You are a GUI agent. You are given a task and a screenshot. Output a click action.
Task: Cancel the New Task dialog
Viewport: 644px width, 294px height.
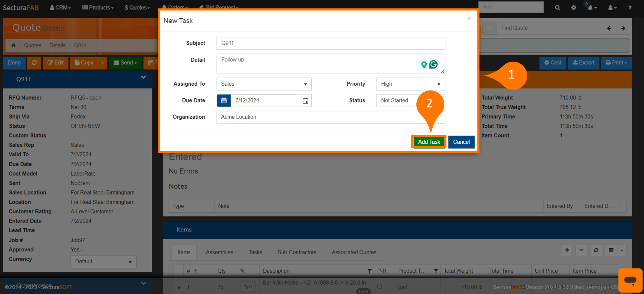(461, 142)
